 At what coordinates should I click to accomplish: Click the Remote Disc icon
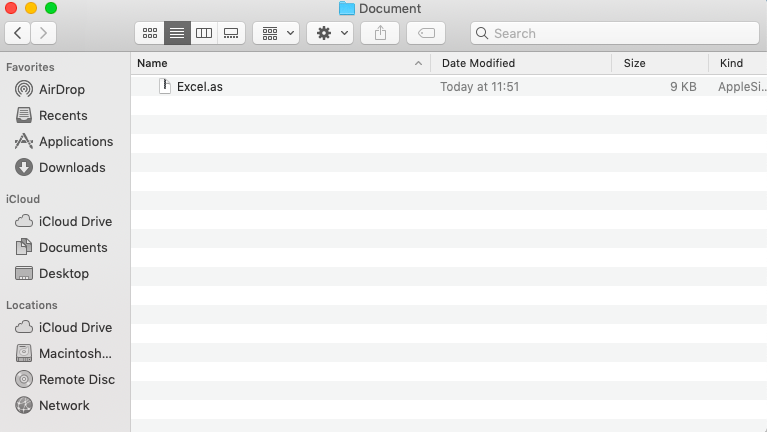(x=24, y=379)
